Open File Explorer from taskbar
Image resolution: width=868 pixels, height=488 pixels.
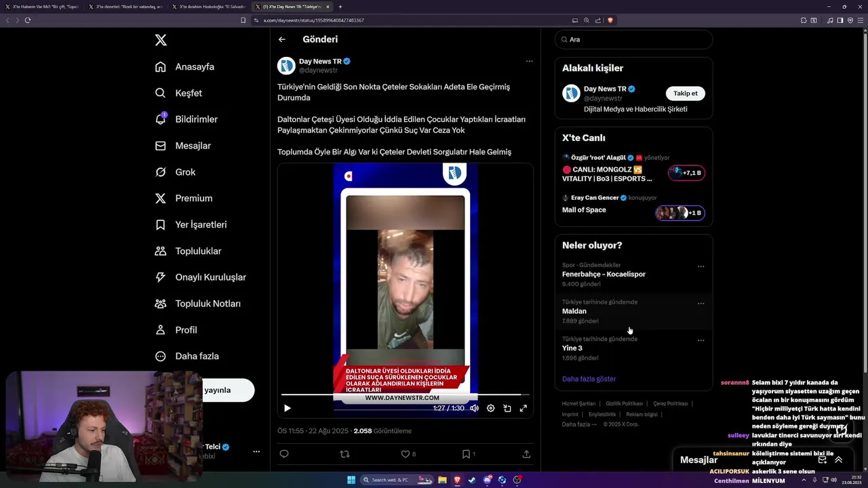point(442,480)
